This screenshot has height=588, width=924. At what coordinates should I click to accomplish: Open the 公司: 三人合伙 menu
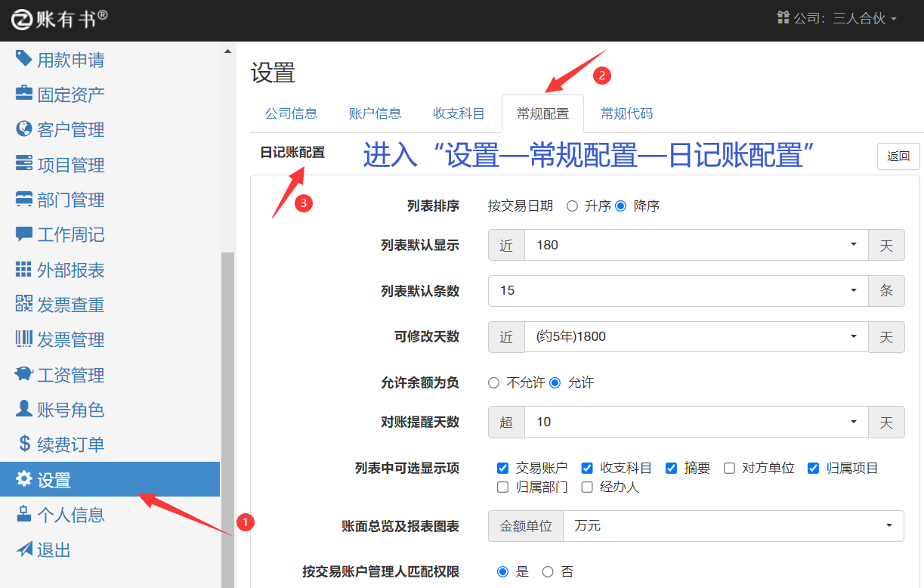point(837,18)
